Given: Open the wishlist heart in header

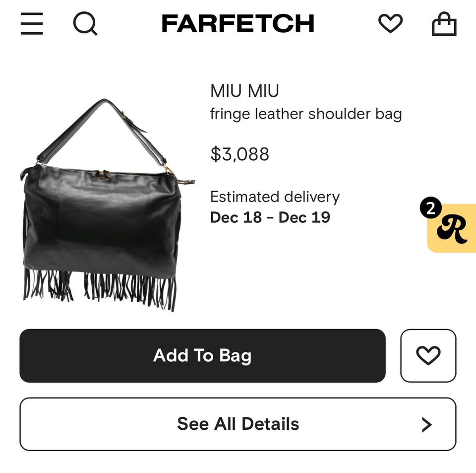Looking at the screenshot, I should (390, 23).
